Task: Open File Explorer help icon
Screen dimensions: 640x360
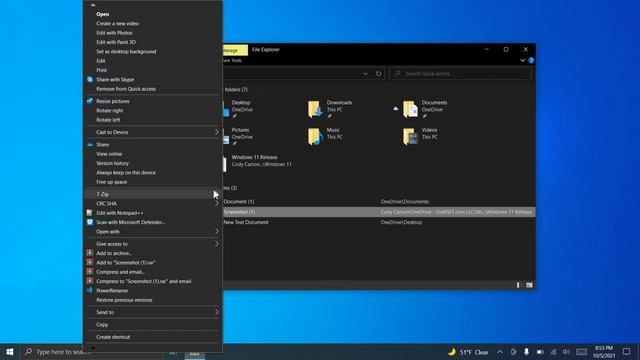Action: point(531,60)
